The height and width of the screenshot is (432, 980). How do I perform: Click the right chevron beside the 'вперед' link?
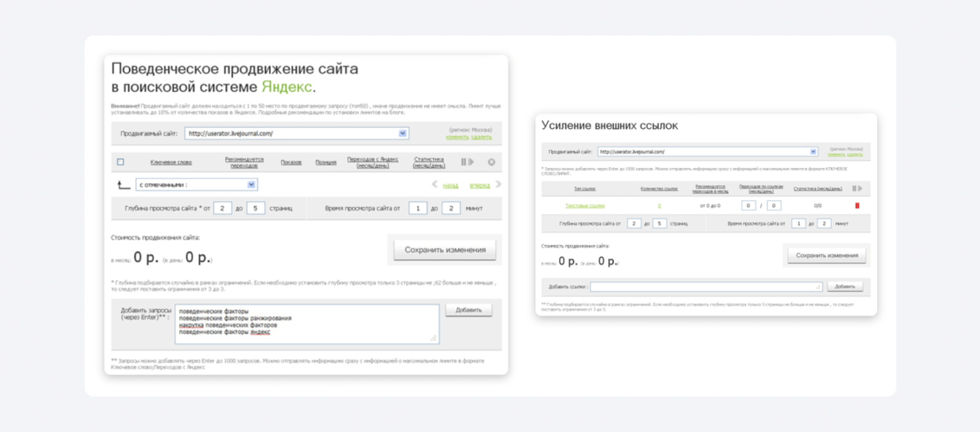point(498,184)
